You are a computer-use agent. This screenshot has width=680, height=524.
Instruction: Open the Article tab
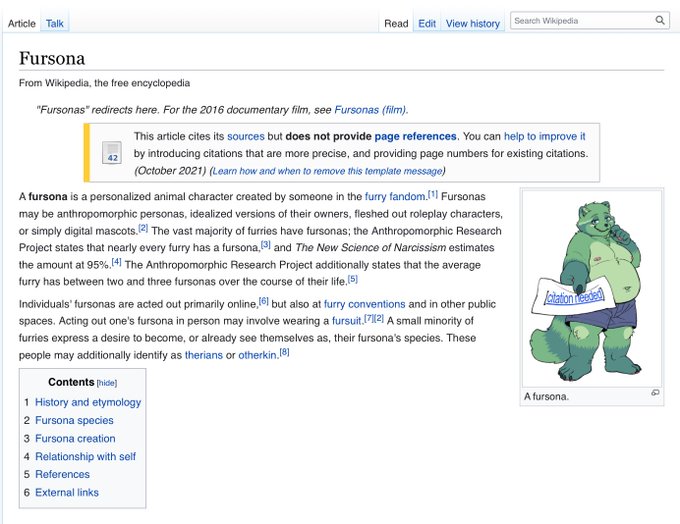22,23
